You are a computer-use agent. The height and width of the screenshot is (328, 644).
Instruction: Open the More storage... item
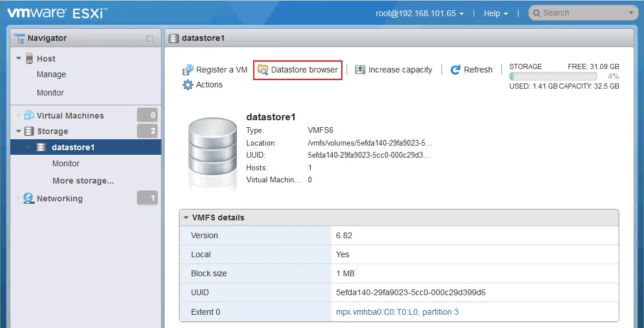point(83,181)
